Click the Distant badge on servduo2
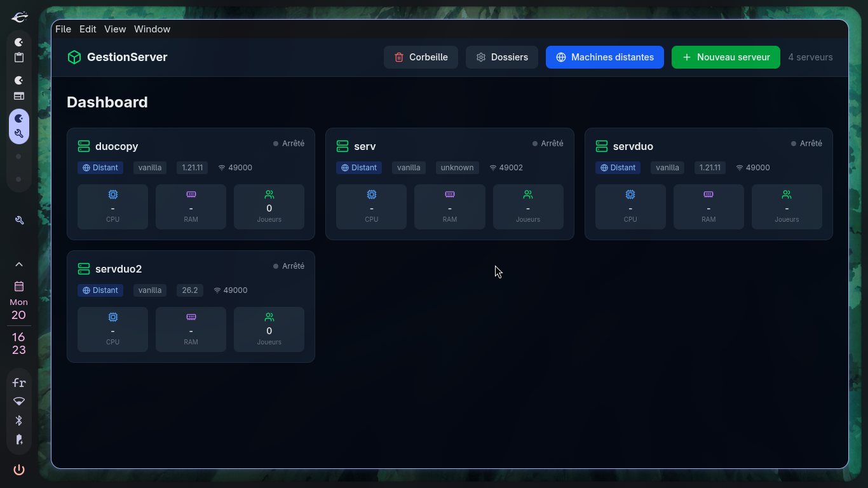This screenshot has height=488, width=868. [100, 290]
